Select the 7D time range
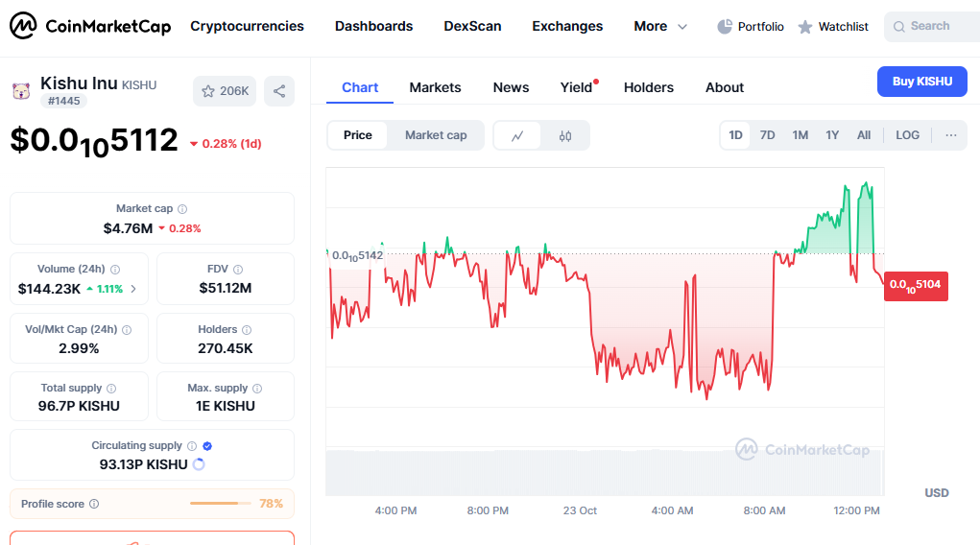Viewport: 980px width, 545px height. [767, 135]
